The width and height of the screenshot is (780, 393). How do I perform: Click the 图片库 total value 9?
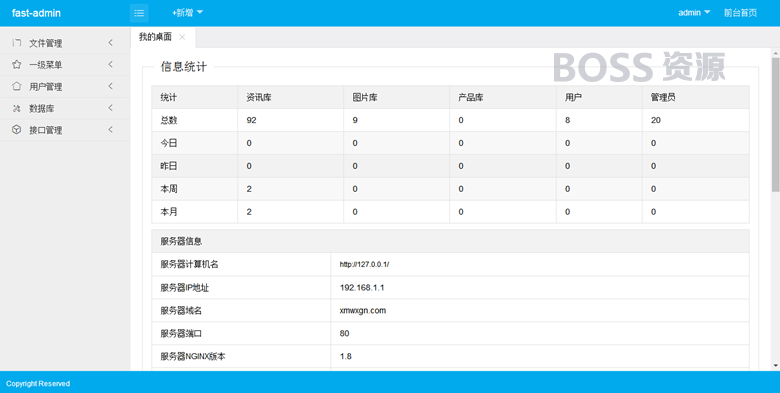[x=355, y=120]
